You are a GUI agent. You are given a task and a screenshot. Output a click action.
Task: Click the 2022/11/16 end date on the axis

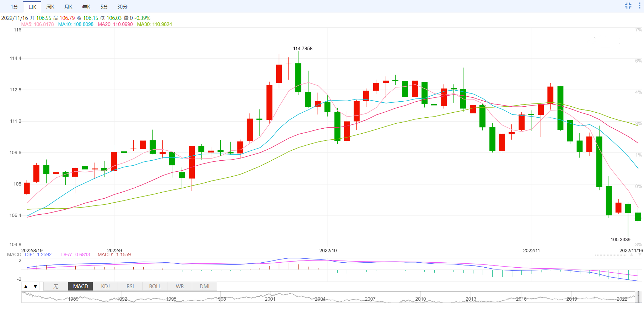click(x=631, y=251)
